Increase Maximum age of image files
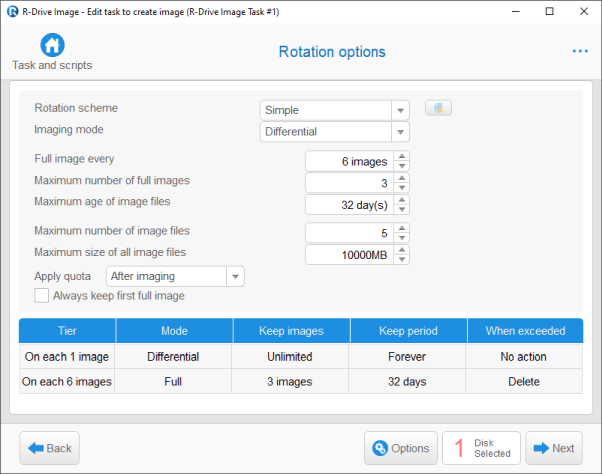Screen dimensions: 602x474 pyautogui.click(x=402, y=200)
